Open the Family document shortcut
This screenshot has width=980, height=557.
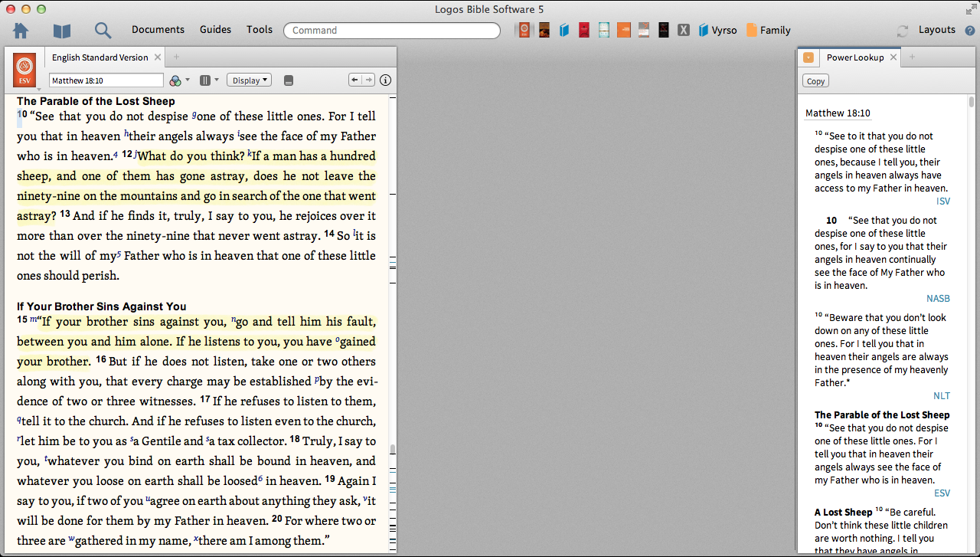click(x=768, y=31)
